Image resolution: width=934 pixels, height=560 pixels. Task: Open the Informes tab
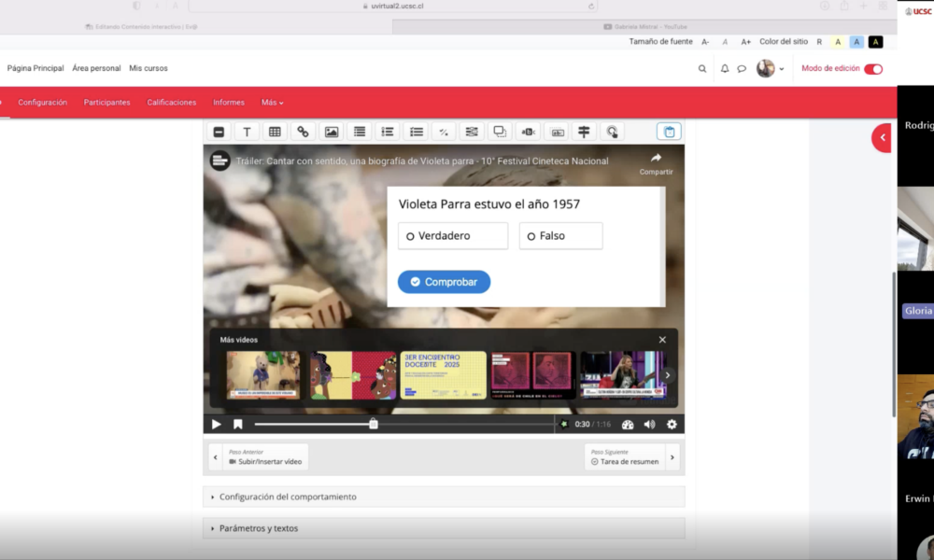point(229,103)
